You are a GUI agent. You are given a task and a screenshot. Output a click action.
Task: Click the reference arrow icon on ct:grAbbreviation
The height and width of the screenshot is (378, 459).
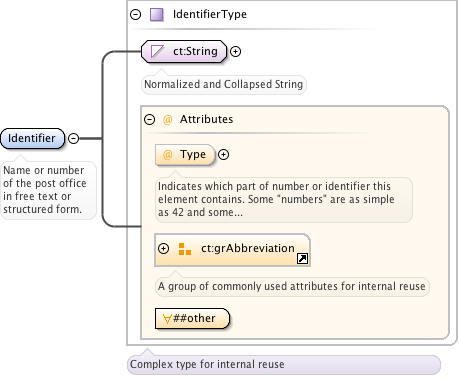(x=302, y=258)
